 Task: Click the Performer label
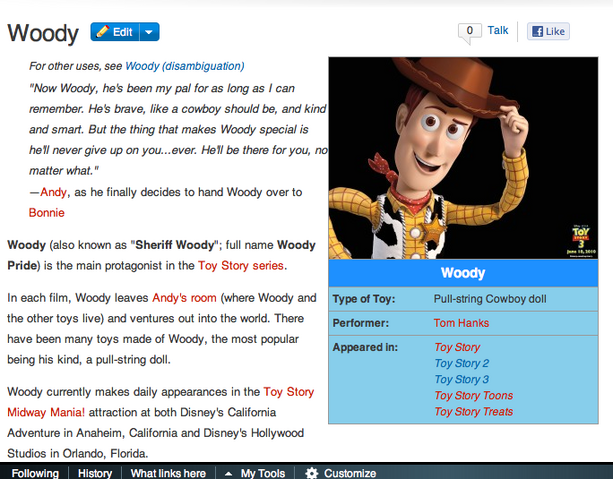tap(361, 323)
